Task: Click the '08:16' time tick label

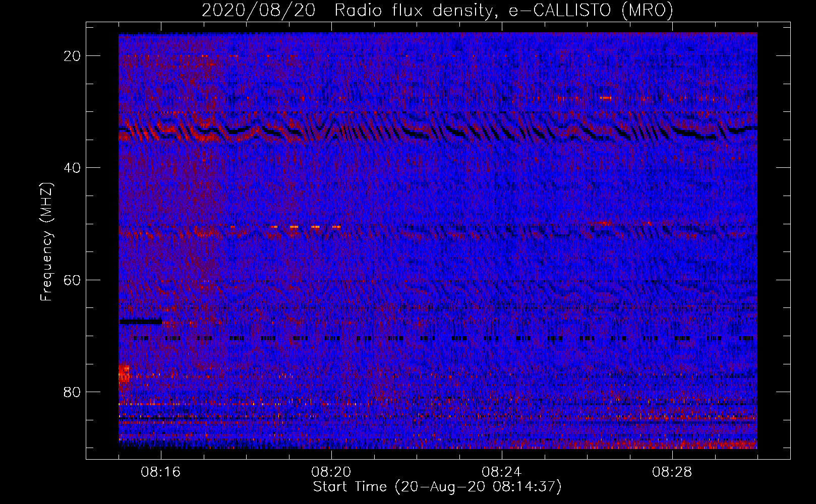Action: point(161,472)
